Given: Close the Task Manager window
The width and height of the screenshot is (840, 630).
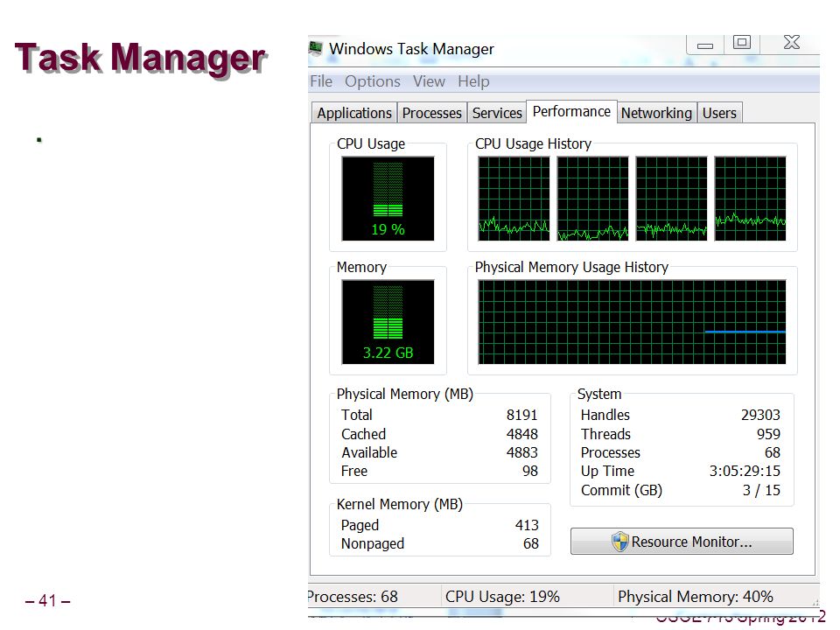Looking at the screenshot, I should click(x=791, y=43).
